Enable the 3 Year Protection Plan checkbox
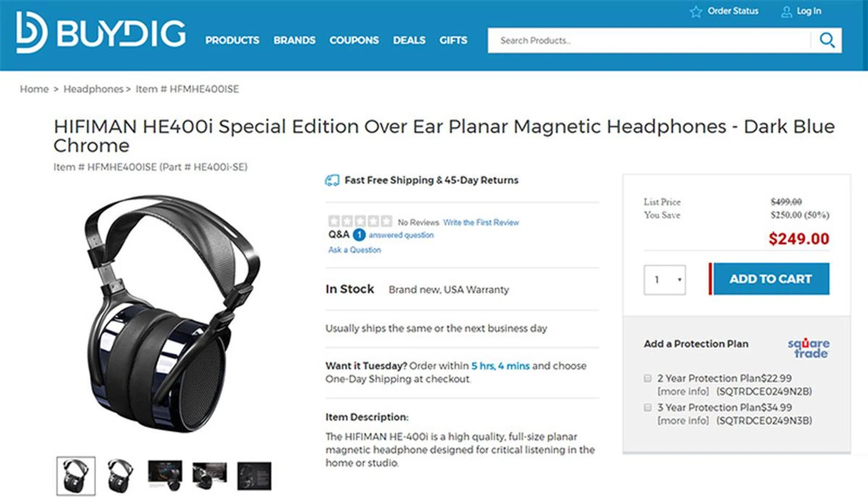Image resolution: width=868 pixels, height=497 pixels. coord(648,407)
